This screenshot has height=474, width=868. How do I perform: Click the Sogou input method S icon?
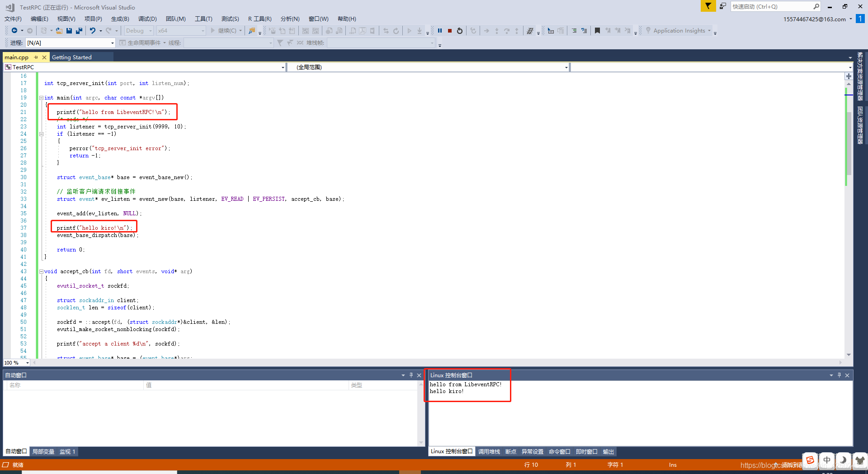[810, 460]
